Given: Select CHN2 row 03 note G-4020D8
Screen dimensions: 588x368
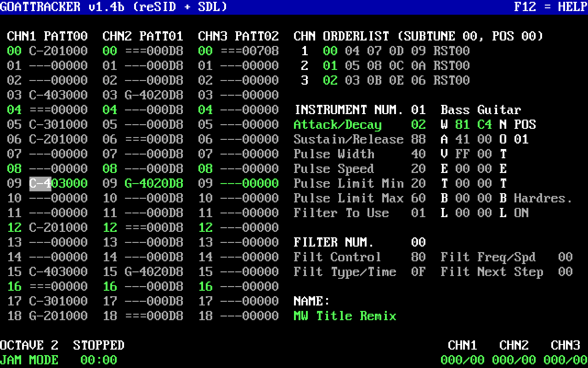Looking at the screenshot, I should click(x=154, y=95).
